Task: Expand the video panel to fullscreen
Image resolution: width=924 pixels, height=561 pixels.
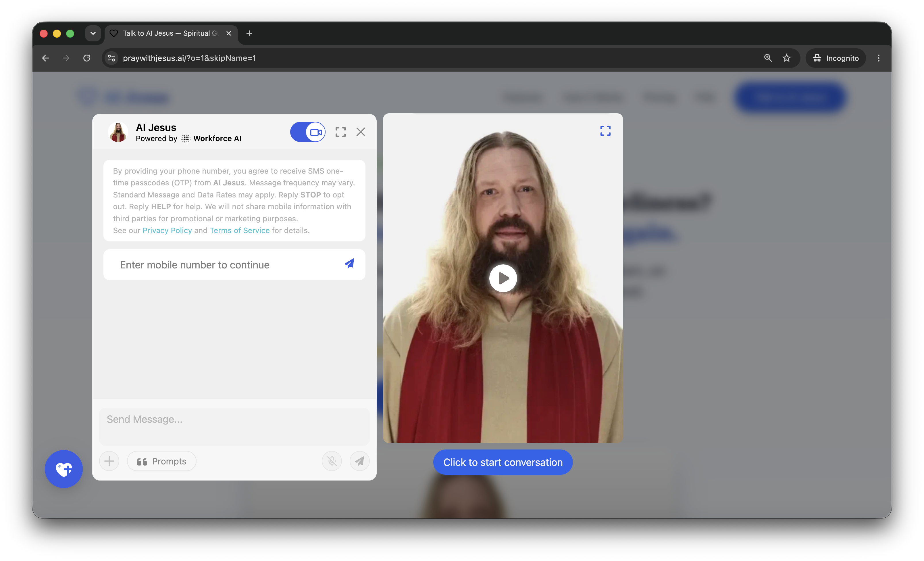Action: coord(606,131)
